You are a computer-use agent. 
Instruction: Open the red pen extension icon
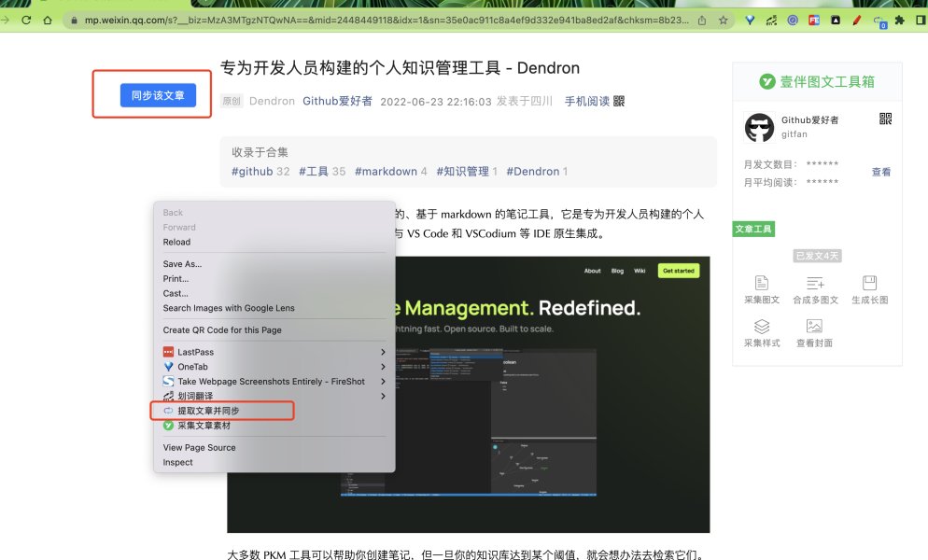point(856,21)
